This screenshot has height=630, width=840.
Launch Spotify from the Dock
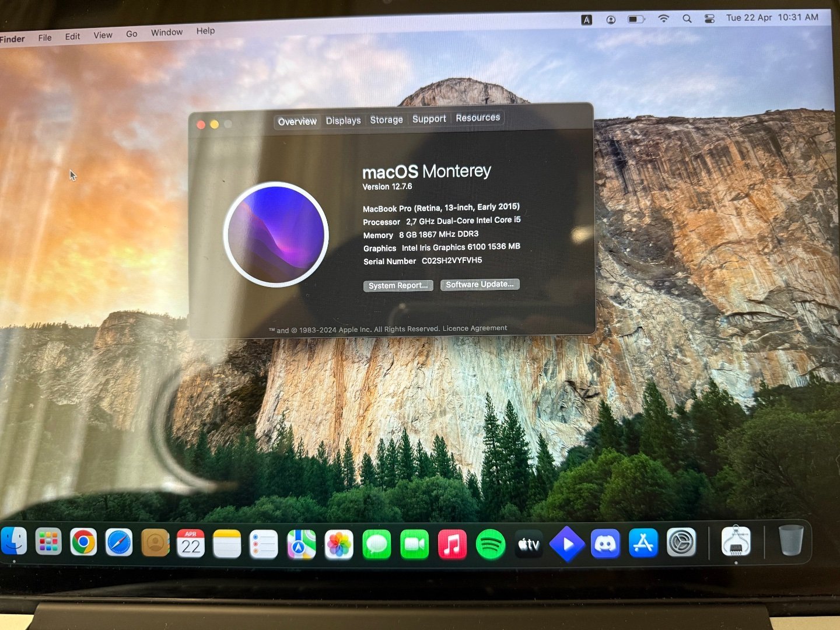[491, 545]
